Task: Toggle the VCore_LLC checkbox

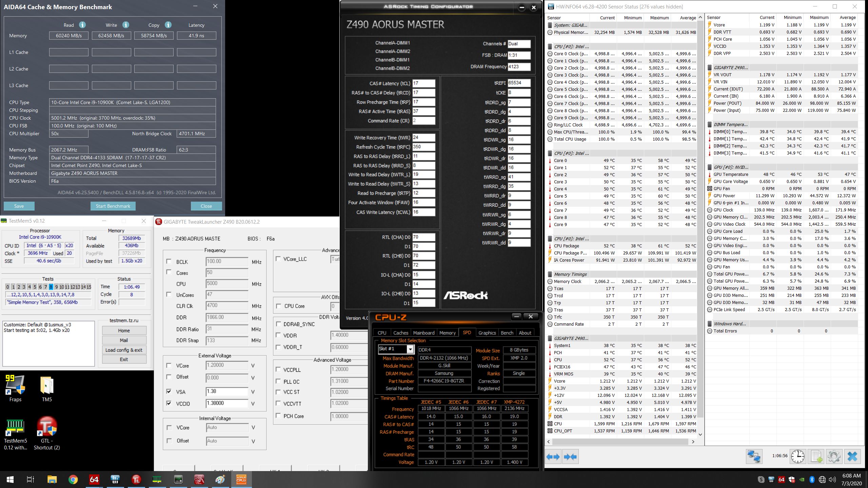Action: tap(278, 259)
